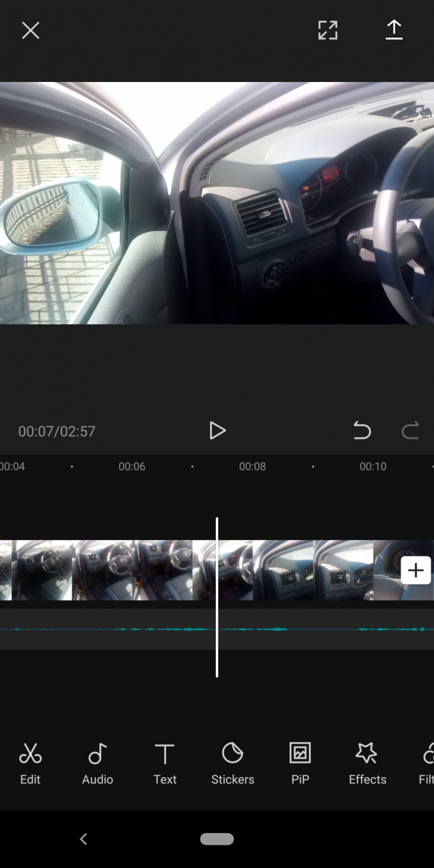This screenshot has width=434, height=868.
Task: Click the 00:06 timeline ruler mark
Action: coord(132,467)
